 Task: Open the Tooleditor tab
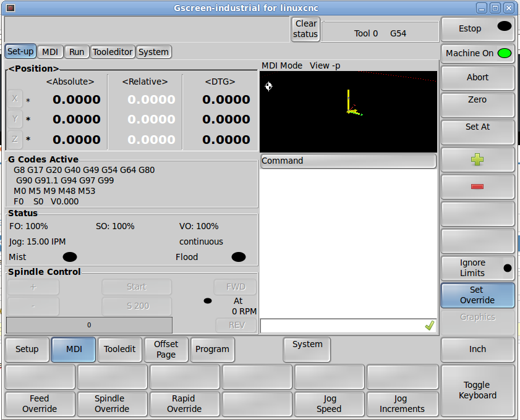pos(113,52)
